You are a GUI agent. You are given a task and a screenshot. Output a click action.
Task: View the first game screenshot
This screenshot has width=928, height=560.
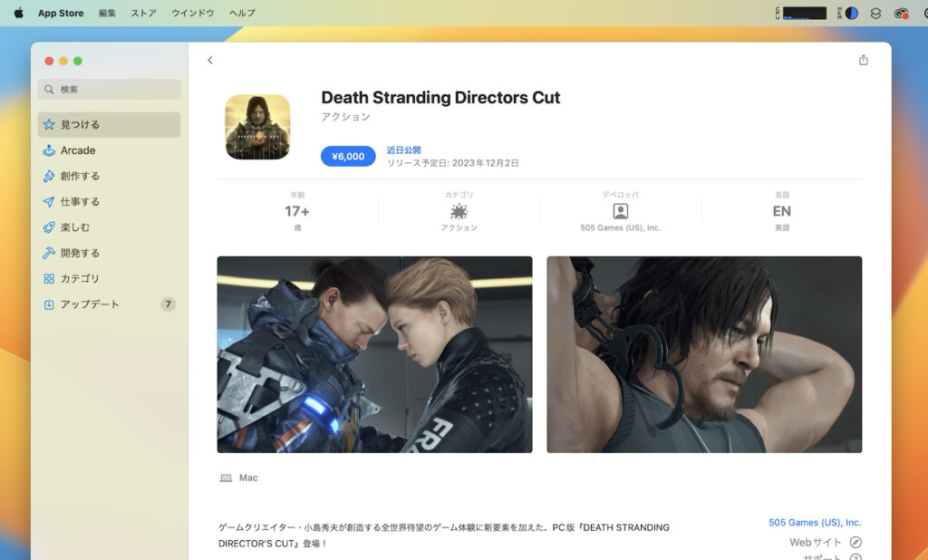click(x=373, y=354)
